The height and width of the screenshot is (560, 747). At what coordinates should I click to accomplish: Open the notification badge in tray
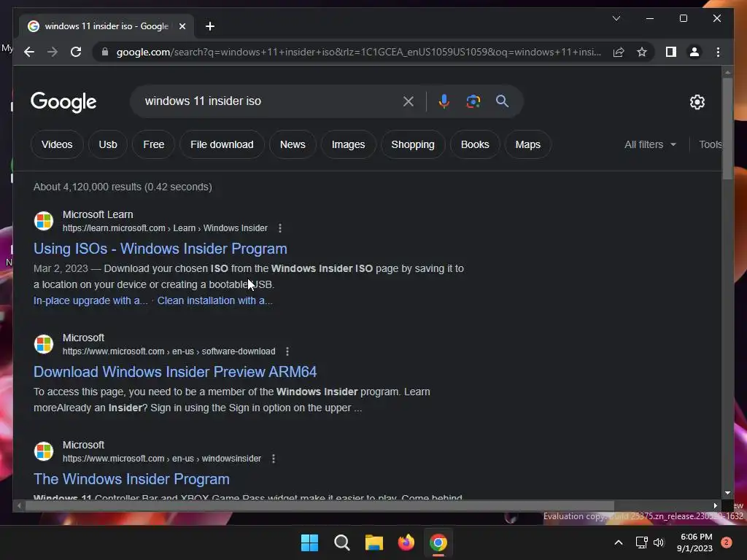727,542
